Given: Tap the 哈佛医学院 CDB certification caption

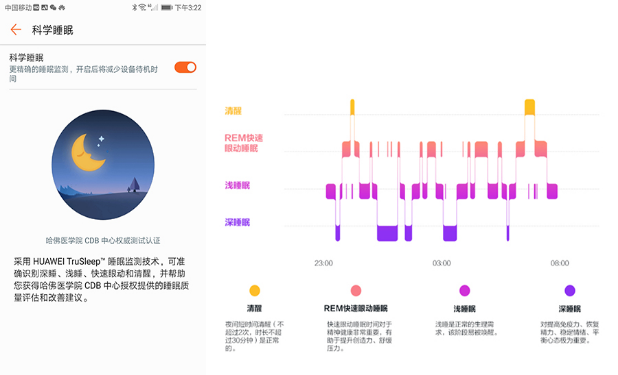Looking at the screenshot, I should pyautogui.click(x=103, y=241).
